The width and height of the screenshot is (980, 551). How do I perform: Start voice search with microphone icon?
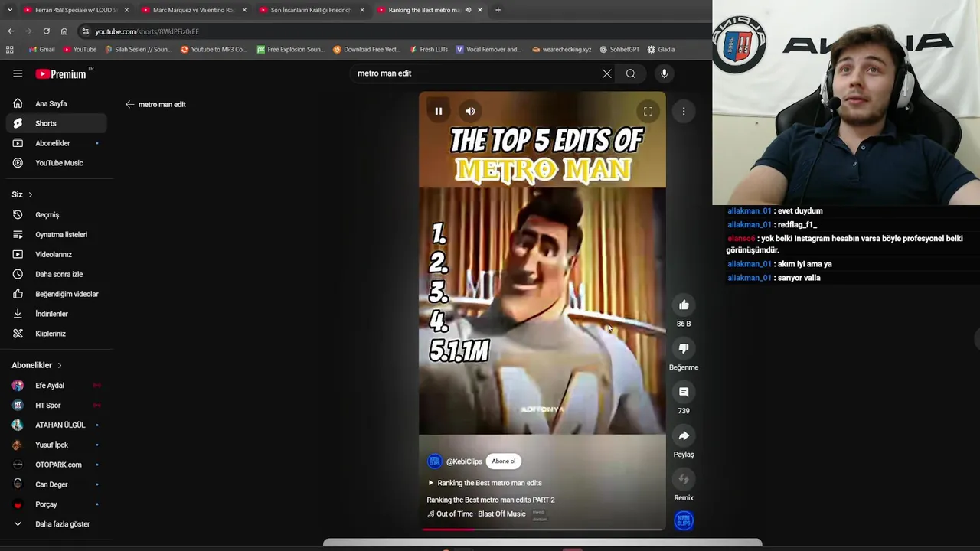coord(664,73)
